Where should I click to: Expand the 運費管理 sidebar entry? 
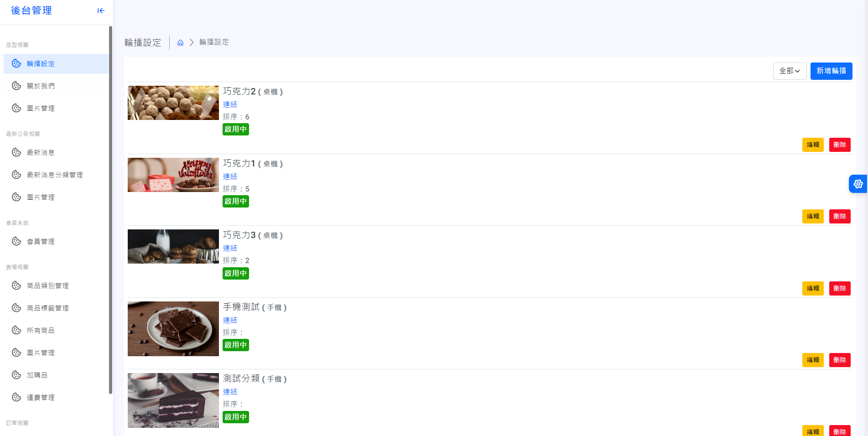[40, 397]
